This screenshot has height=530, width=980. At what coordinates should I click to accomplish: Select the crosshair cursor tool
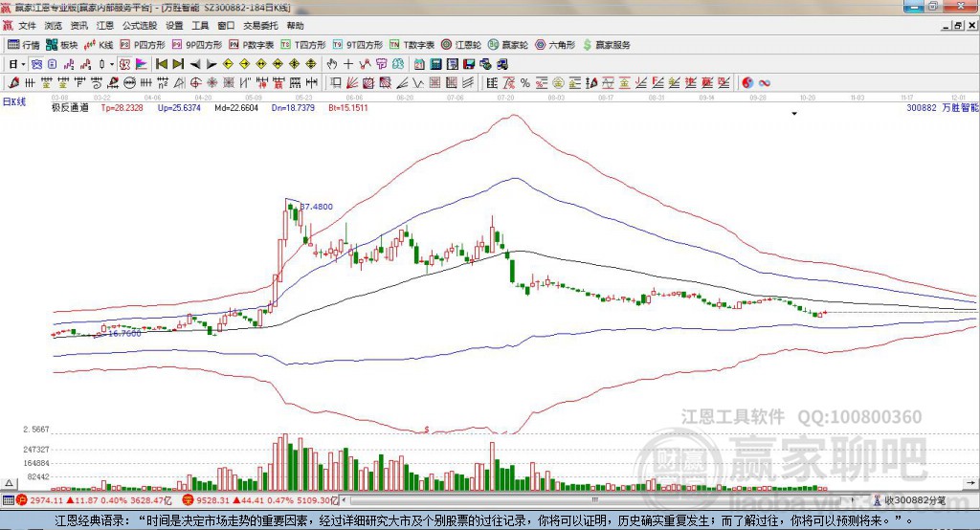click(348, 64)
